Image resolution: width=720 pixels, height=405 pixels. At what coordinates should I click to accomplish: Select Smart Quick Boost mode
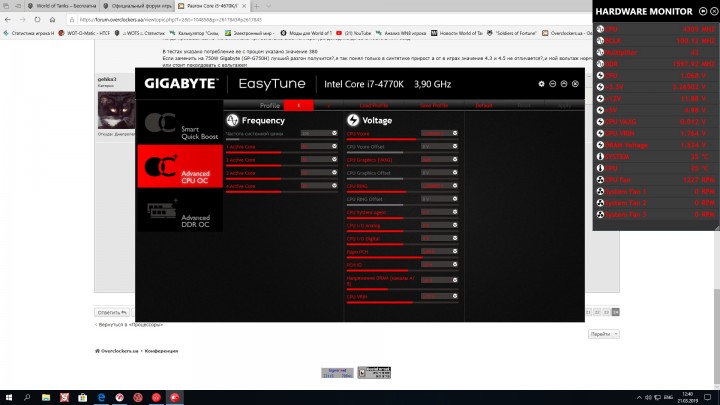[x=180, y=123]
